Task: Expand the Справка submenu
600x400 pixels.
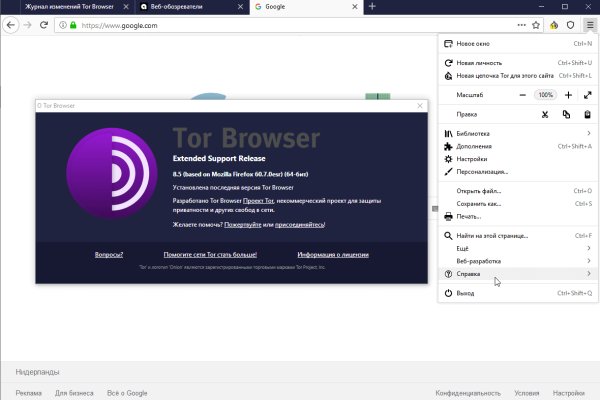Action: [x=516, y=274]
